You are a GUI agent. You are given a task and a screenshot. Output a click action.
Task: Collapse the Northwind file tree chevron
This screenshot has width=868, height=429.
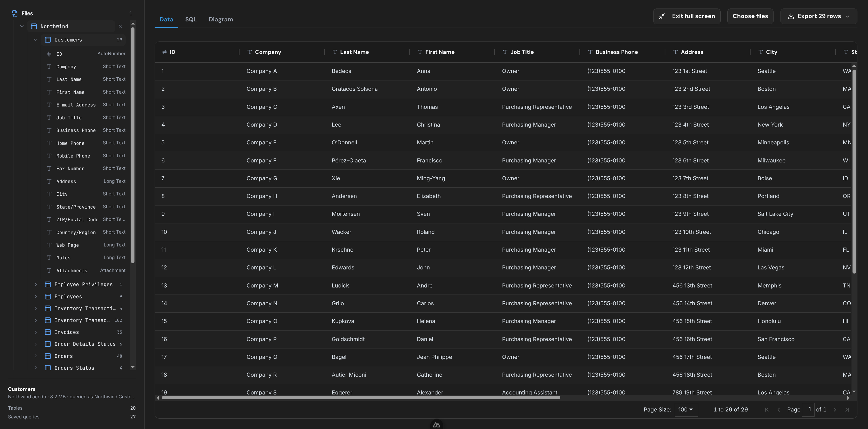[22, 26]
